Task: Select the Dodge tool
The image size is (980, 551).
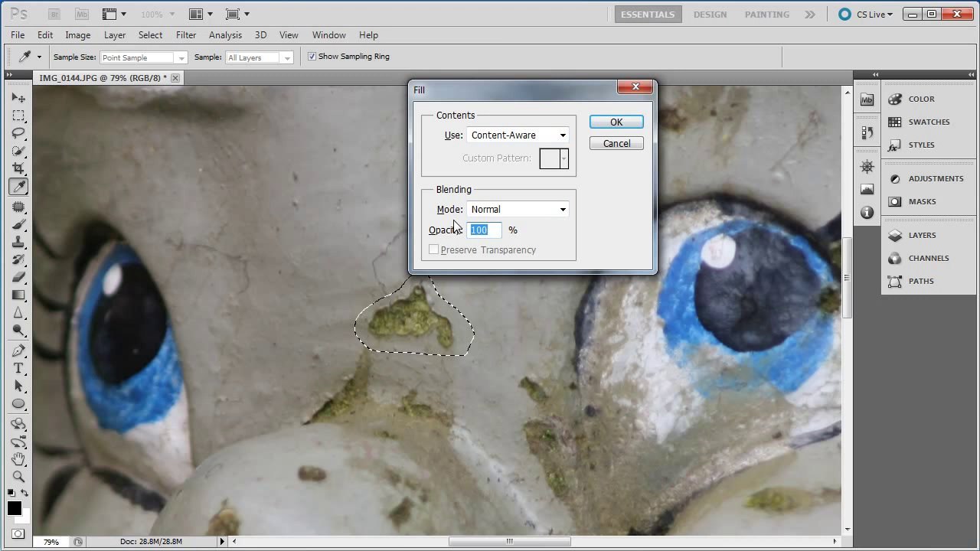Action: coord(18,330)
